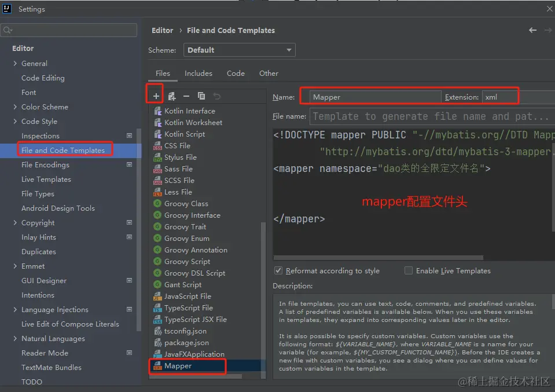The height and width of the screenshot is (392, 555).
Task: Click the Groovy Class template icon
Action: click(157, 204)
